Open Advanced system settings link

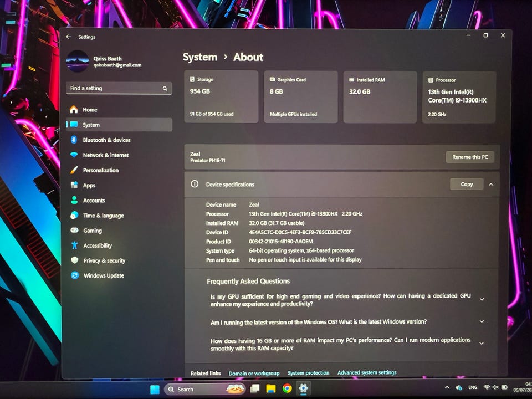point(367,372)
